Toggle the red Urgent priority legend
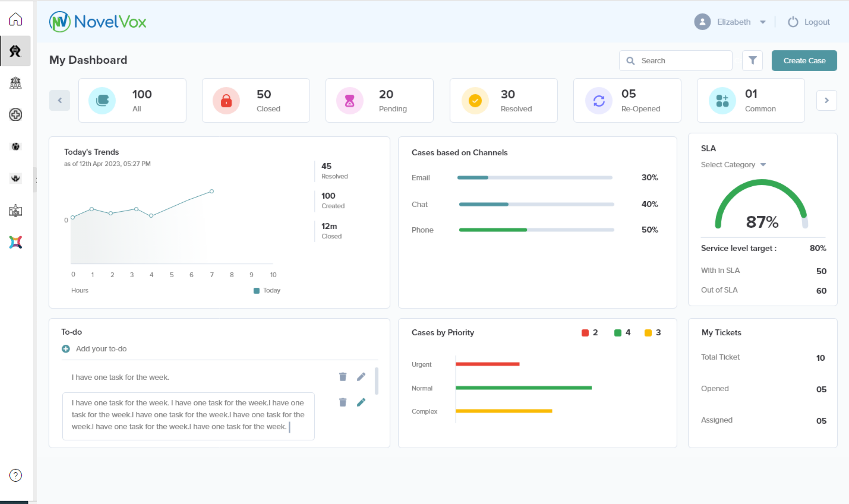Screen dimensions: 849x504 [585, 333]
